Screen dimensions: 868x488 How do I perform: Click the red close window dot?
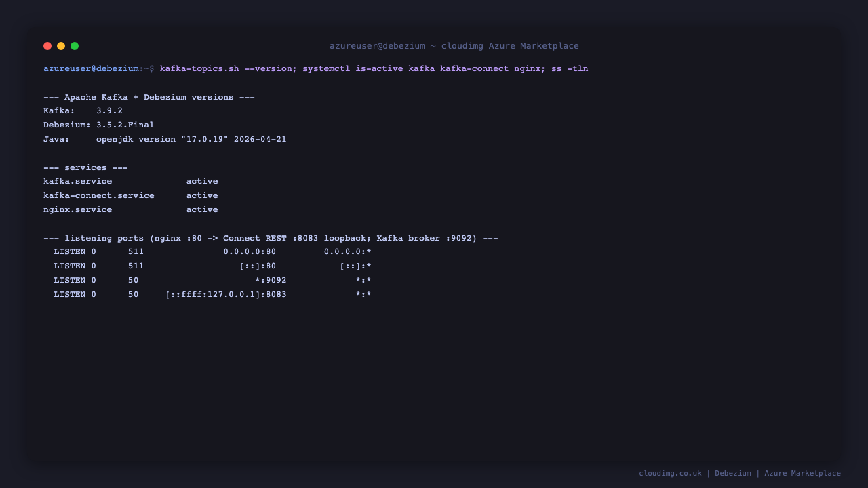[x=47, y=46]
